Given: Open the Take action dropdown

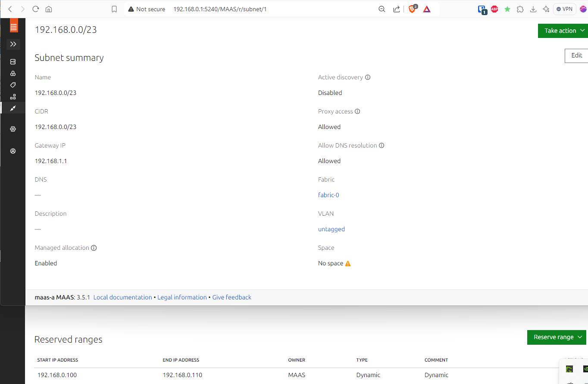Looking at the screenshot, I should click(x=563, y=31).
